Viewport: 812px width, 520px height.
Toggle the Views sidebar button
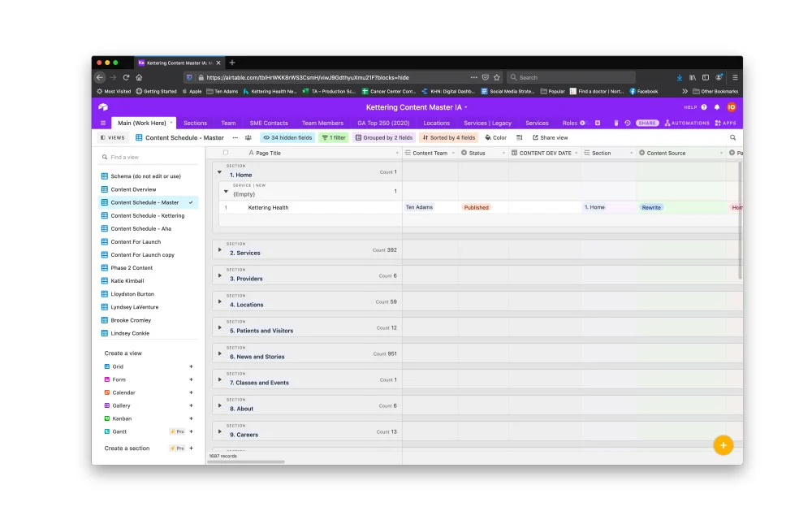point(112,138)
